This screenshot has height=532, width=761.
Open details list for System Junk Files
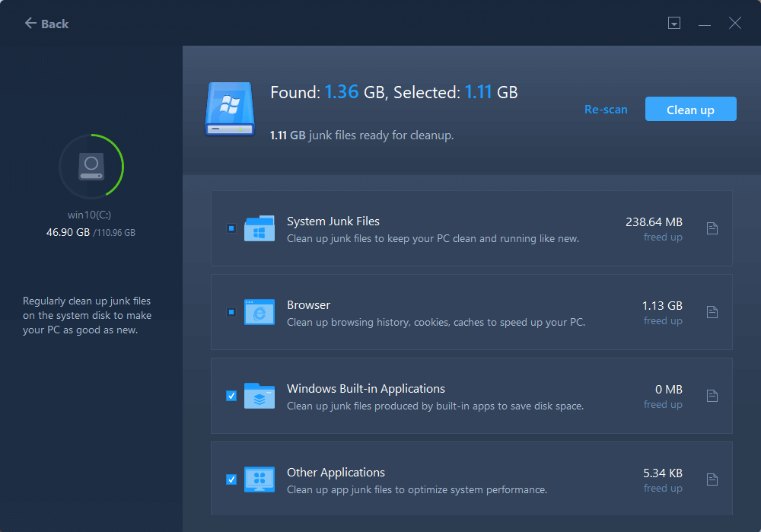click(712, 228)
